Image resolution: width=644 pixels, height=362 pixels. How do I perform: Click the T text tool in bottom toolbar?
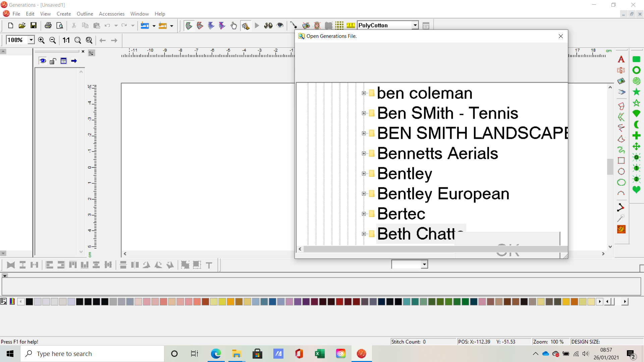[209, 265]
